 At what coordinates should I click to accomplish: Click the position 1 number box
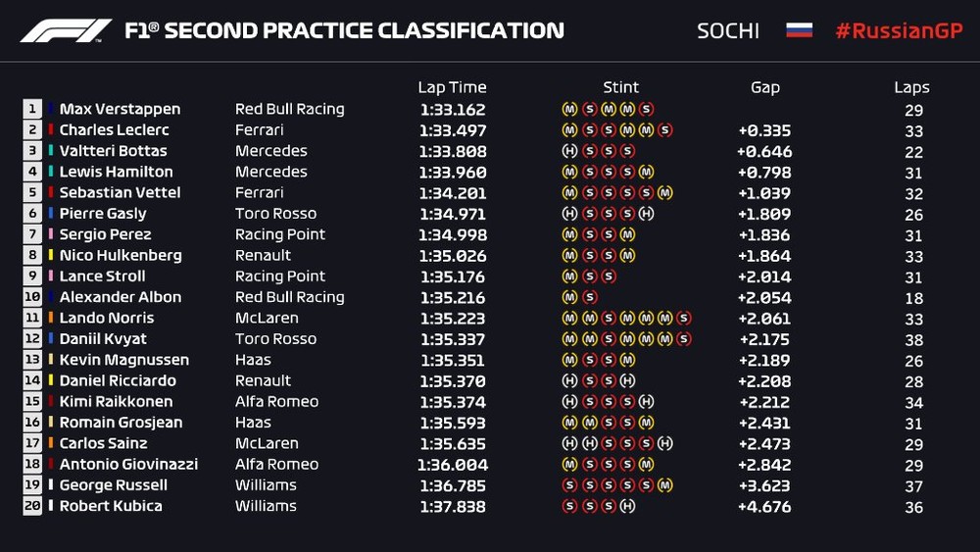pyautogui.click(x=32, y=109)
